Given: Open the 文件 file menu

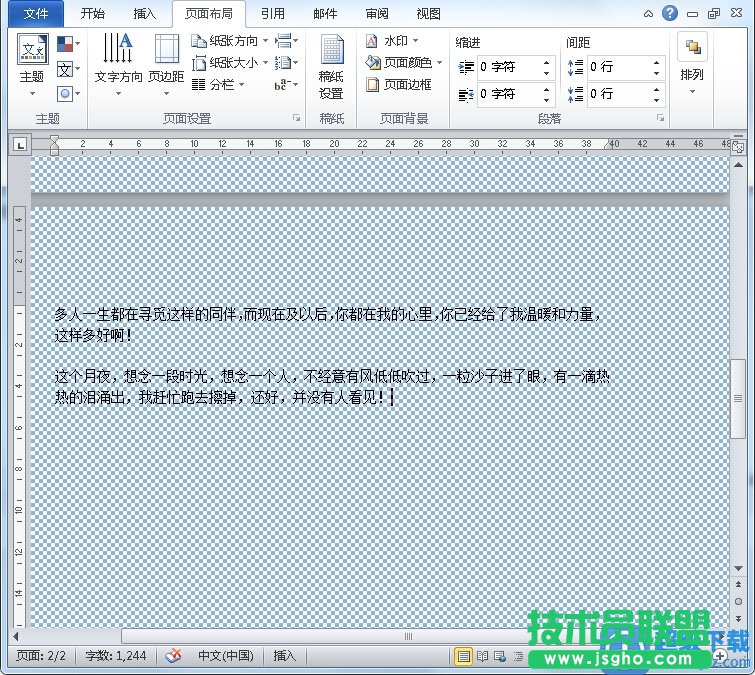Looking at the screenshot, I should coord(35,14).
